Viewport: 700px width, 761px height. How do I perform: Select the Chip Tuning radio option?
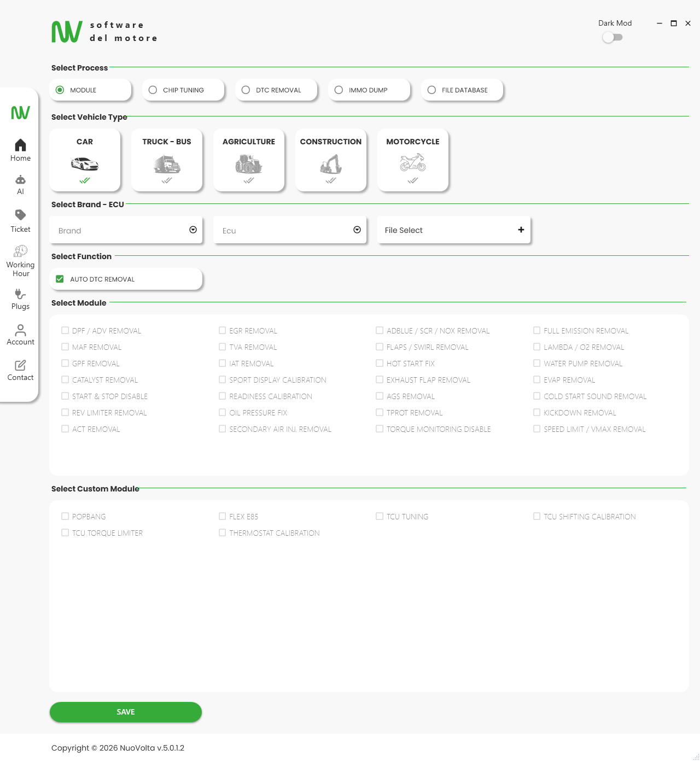click(x=153, y=90)
